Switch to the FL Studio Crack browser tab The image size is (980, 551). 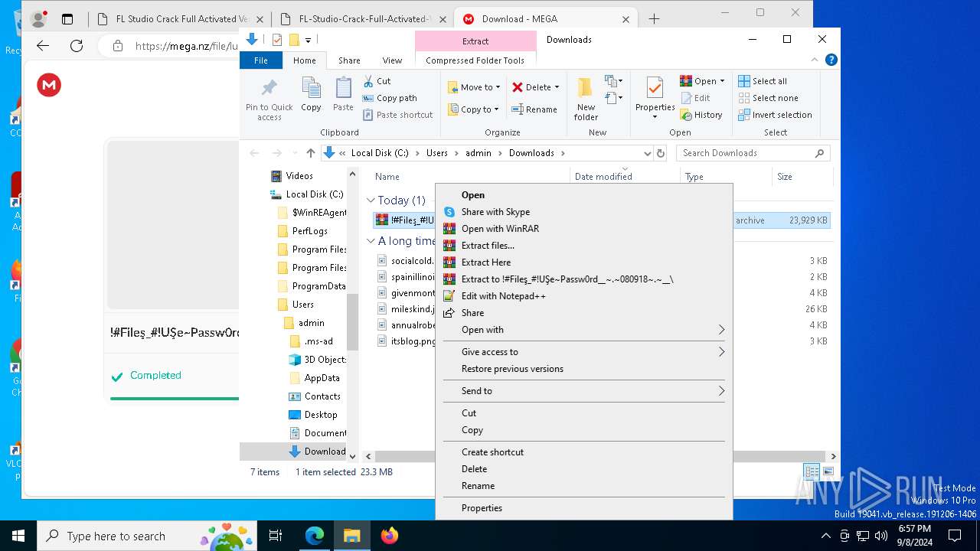click(x=181, y=19)
